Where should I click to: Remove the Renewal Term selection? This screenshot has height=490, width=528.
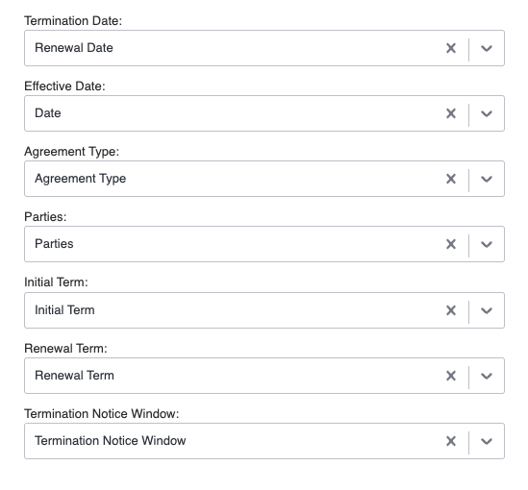point(451,375)
